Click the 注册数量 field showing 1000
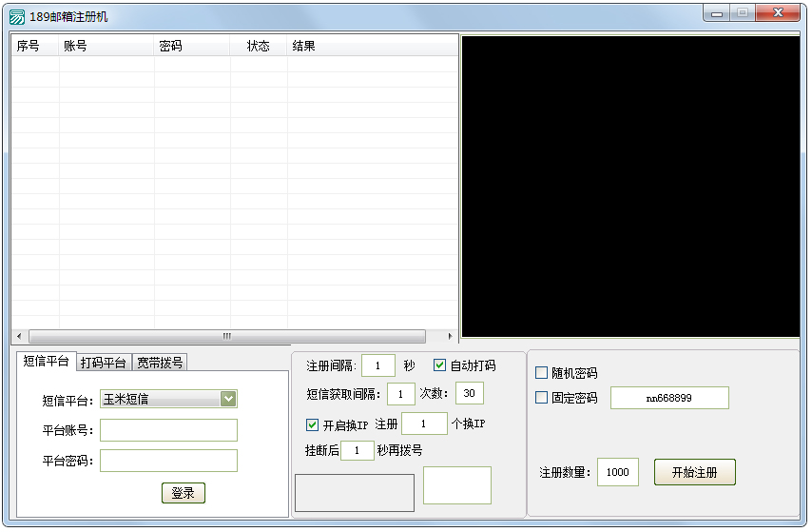Image resolution: width=812 pixels, height=532 pixels. tap(618, 472)
